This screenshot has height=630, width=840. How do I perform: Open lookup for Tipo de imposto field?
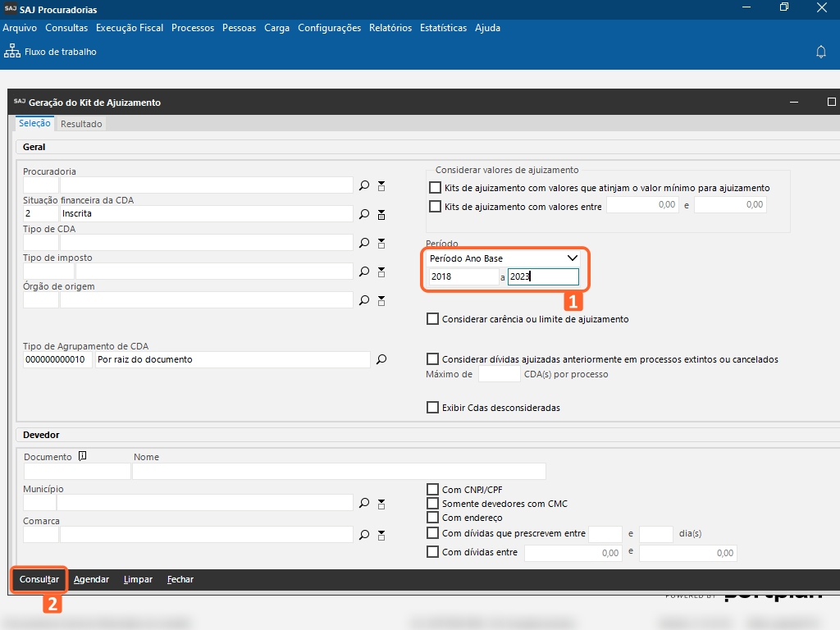point(364,272)
